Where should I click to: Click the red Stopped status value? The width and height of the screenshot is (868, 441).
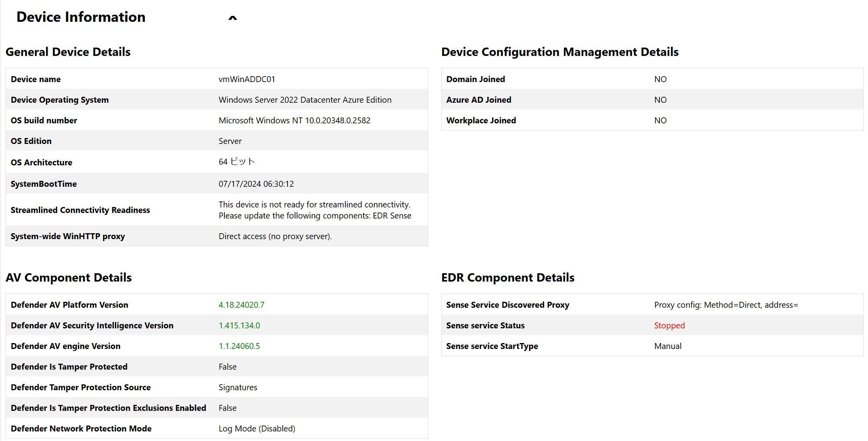(x=669, y=326)
